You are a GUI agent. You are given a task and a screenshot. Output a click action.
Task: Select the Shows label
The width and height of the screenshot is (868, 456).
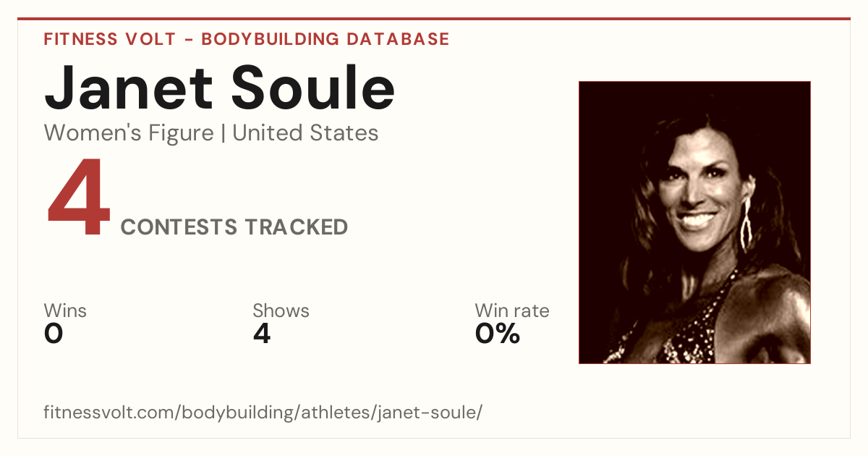[x=281, y=311]
